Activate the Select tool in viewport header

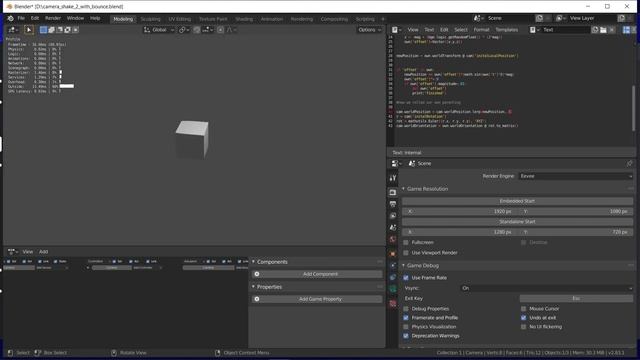point(29,30)
